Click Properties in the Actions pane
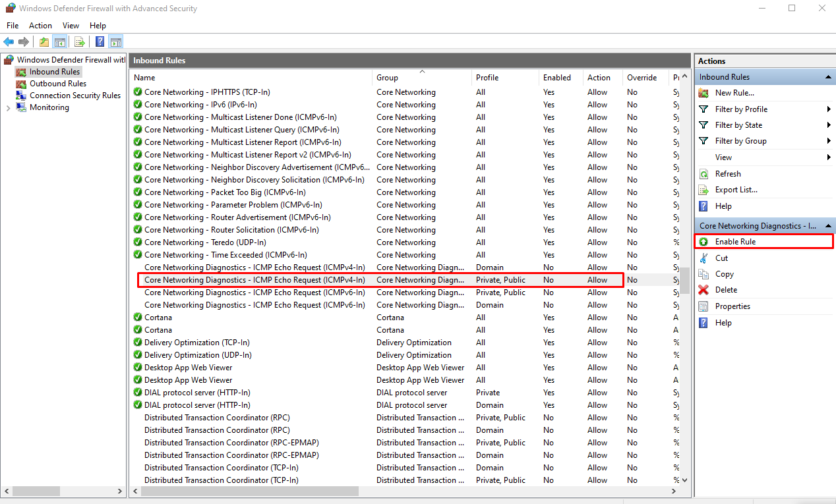This screenshot has width=836, height=504. [x=732, y=306]
